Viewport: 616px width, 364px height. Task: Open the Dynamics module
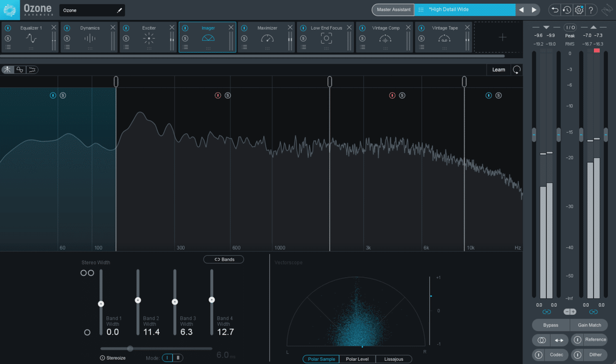click(90, 38)
